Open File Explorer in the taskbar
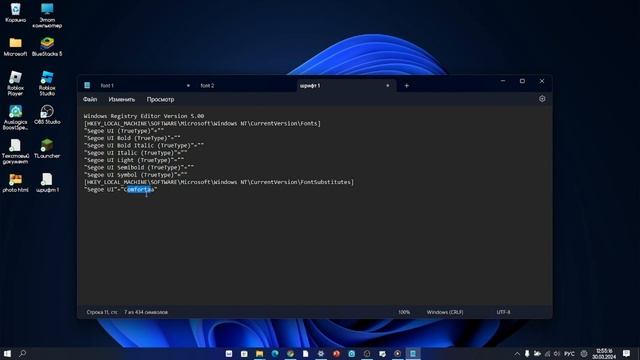640x360 pixels. (x=260, y=353)
